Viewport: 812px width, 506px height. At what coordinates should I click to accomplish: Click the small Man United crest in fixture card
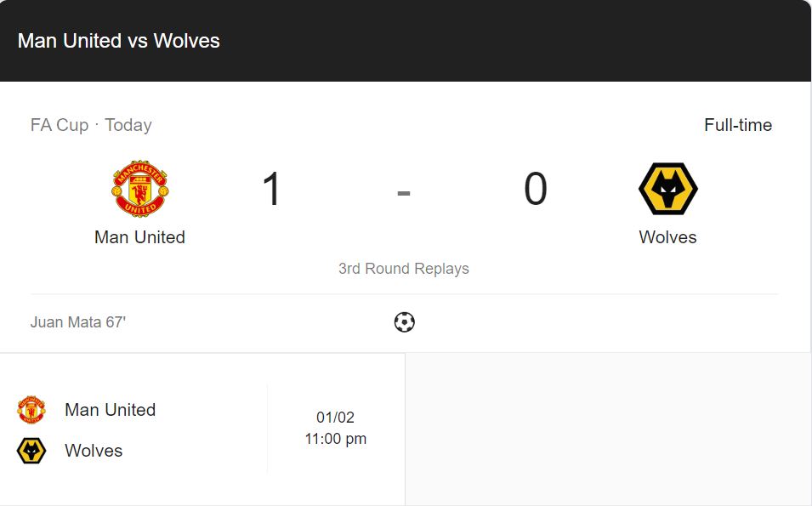[31, 410]
